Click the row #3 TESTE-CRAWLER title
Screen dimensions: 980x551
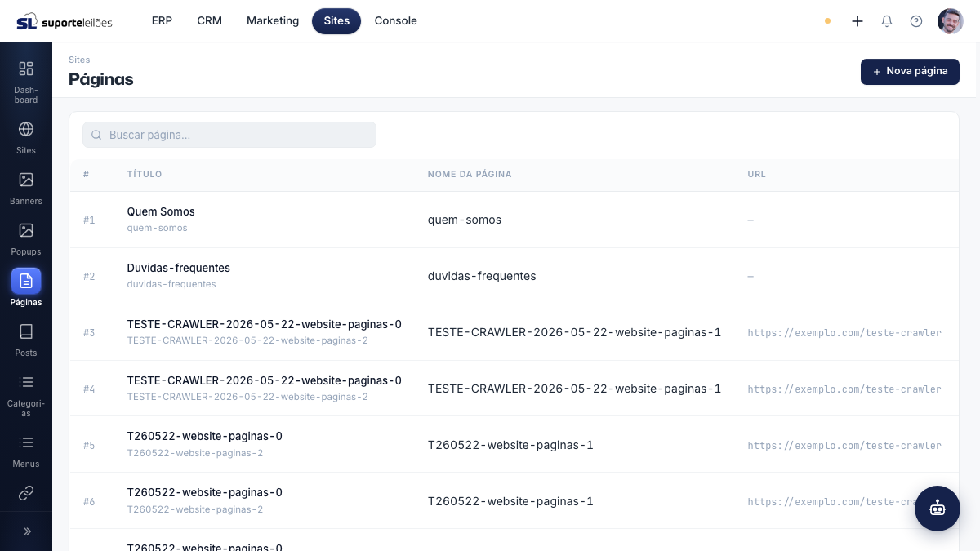(265, 324)
